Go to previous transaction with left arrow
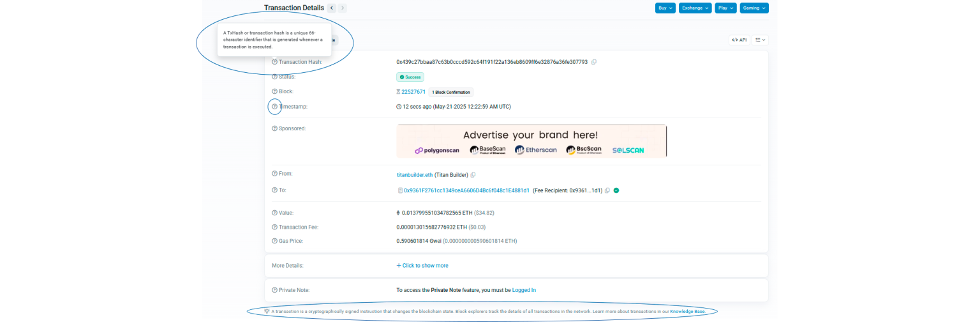 331,8
